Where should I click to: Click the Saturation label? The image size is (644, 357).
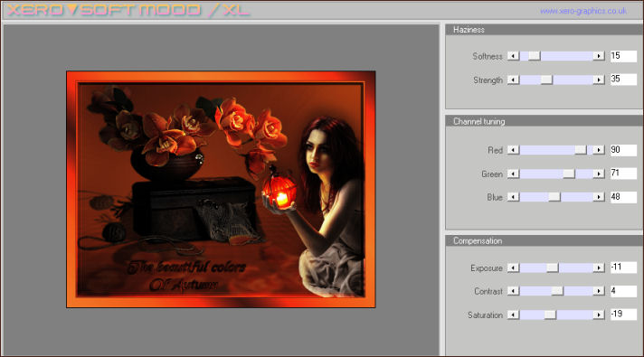tap(485, 315)
